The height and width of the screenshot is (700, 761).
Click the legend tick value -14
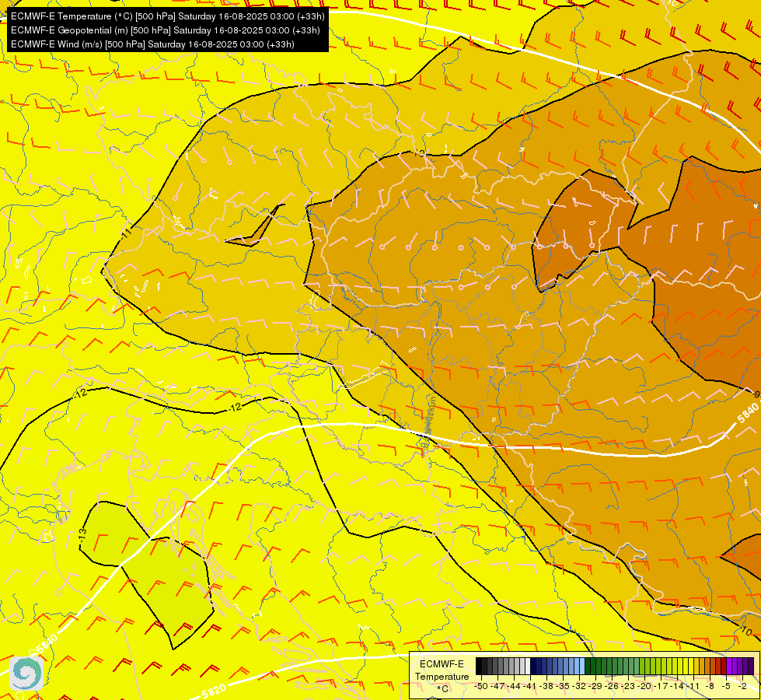678,687
